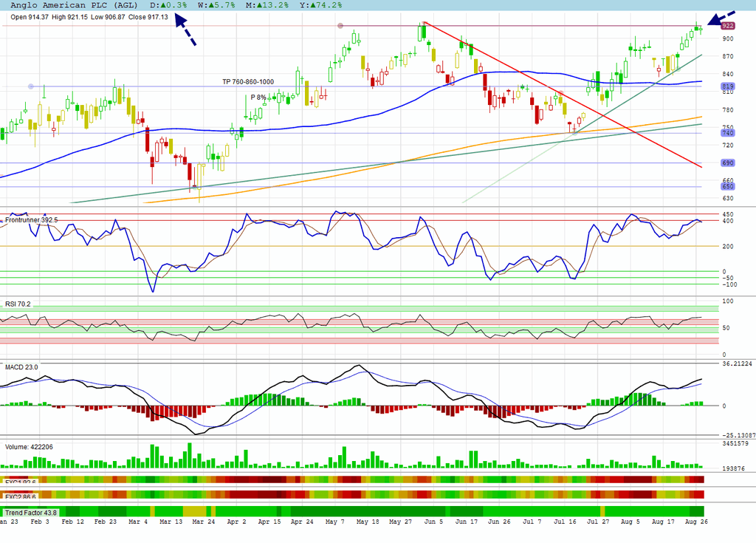The image size is (756, 543).
Task: Click the 193876 volume axis minimum
Action: coord(733,468)
